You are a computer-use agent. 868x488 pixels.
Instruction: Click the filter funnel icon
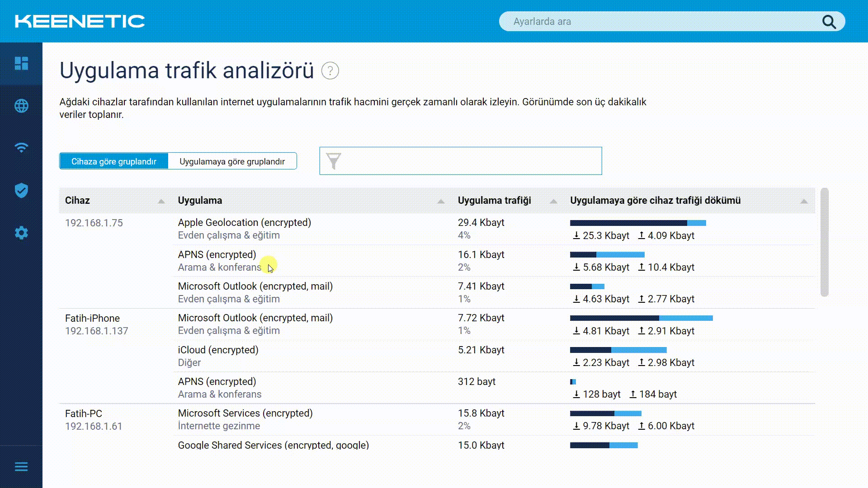pos(334,161)
